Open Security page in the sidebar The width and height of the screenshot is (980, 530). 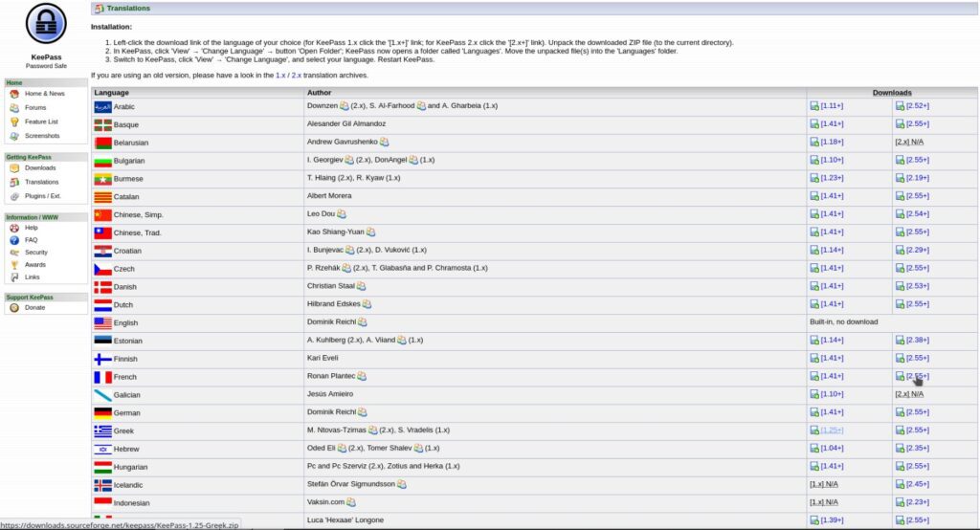(35, 253)
